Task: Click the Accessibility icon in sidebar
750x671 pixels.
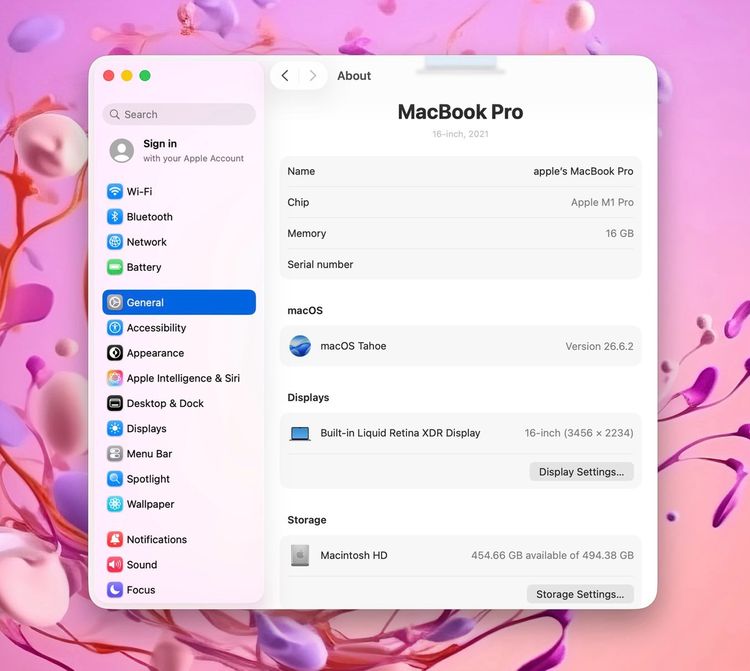Action: (x=115, y=328)
